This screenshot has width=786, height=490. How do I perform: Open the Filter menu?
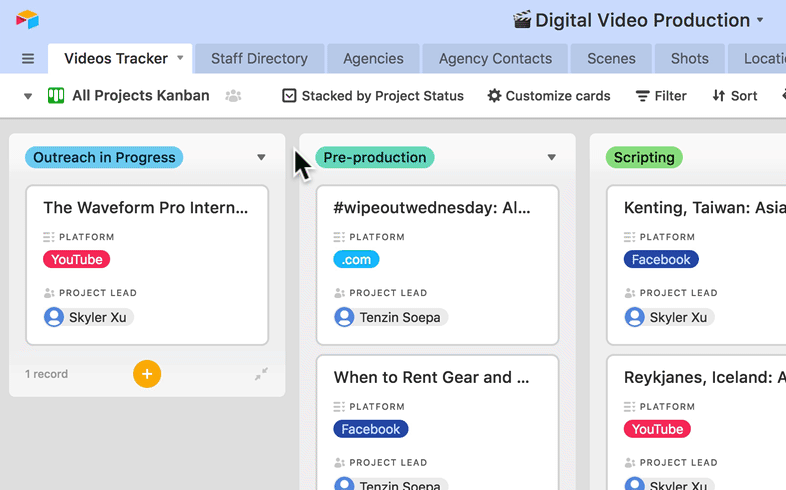(x=661, y=96)
